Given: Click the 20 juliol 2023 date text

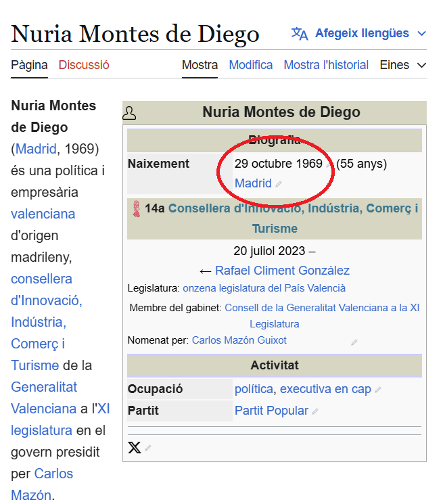Looking at the screenshot, I should [269, 251].
